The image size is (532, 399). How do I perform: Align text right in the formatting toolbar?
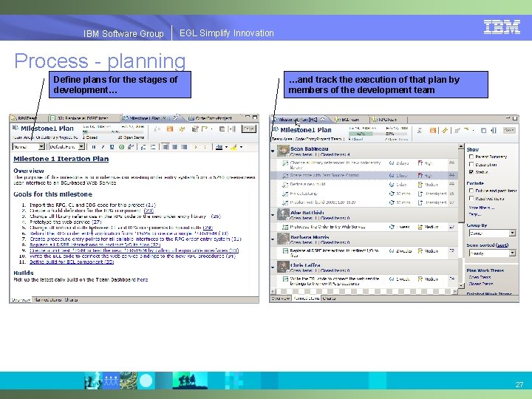[x=184, y=147]
